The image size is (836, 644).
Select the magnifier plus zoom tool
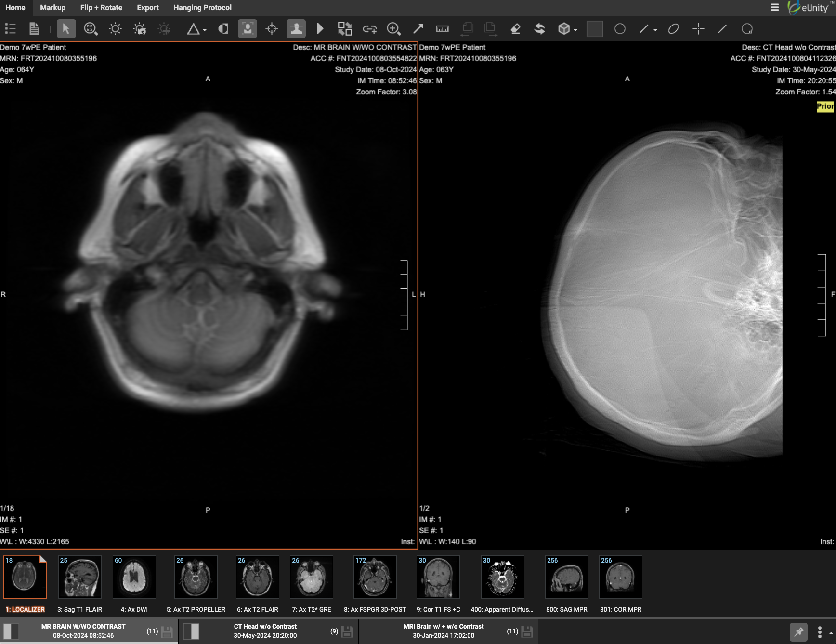tap(394, 29)
